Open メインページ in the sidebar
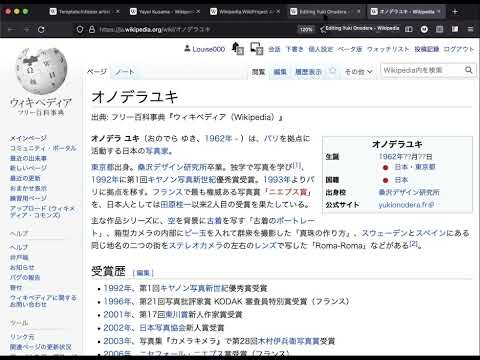Image resolution: width=480 pixels, height=360 pixels. pos(28,138)
